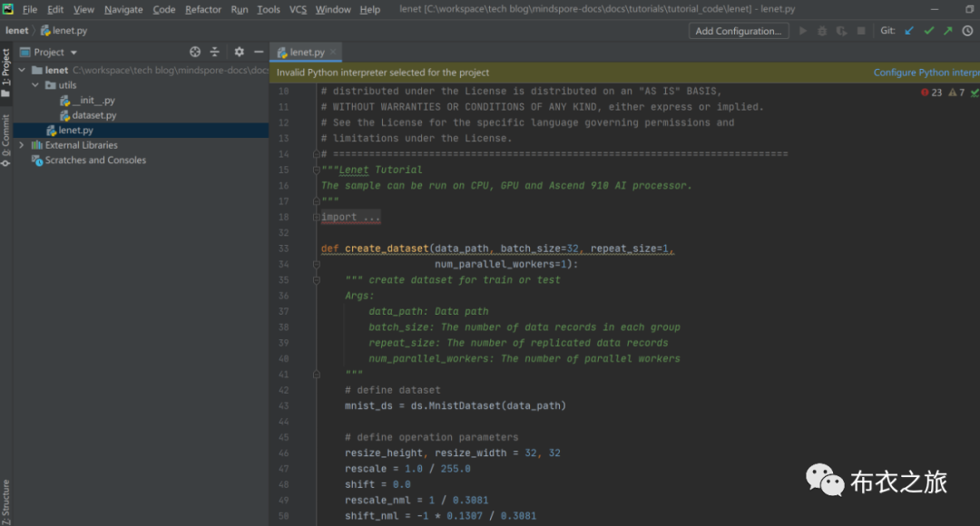Fold the create_dataset docstring at line 35
This screenshot has height=526, width=980.
[x=317, y=280]
